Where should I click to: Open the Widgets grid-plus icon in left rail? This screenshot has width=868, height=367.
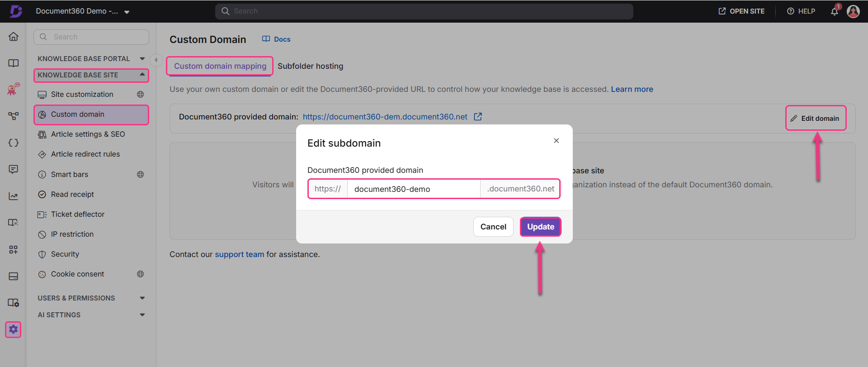14,249
